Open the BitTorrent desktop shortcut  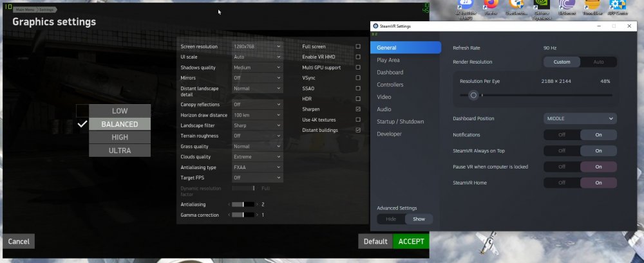[567, 7]
